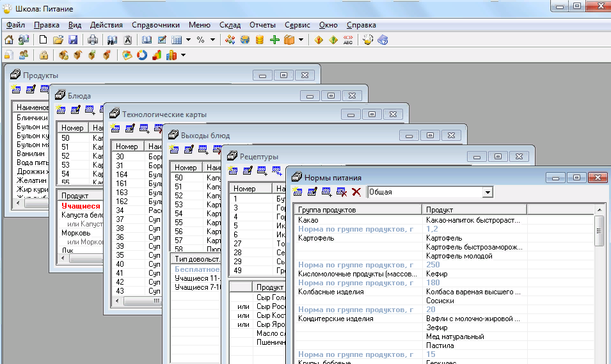Image resolution: width=611 pixels, height=364 pixels.
Task: Open the Отчеты menu
Action: (262, 25)
